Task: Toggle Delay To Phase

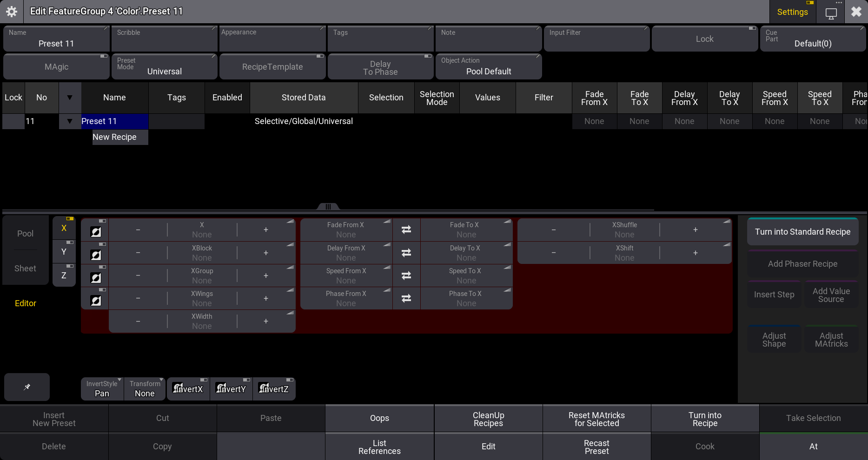Action: coord(380,66)
